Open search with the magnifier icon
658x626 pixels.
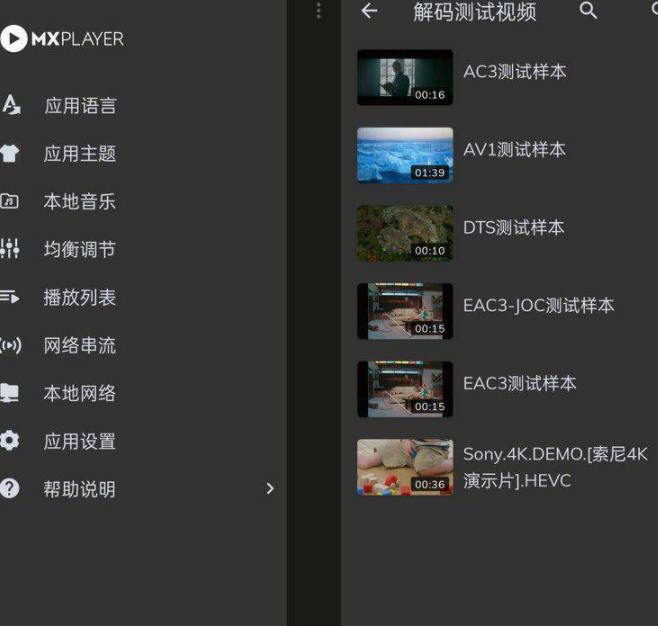[588, 10]
